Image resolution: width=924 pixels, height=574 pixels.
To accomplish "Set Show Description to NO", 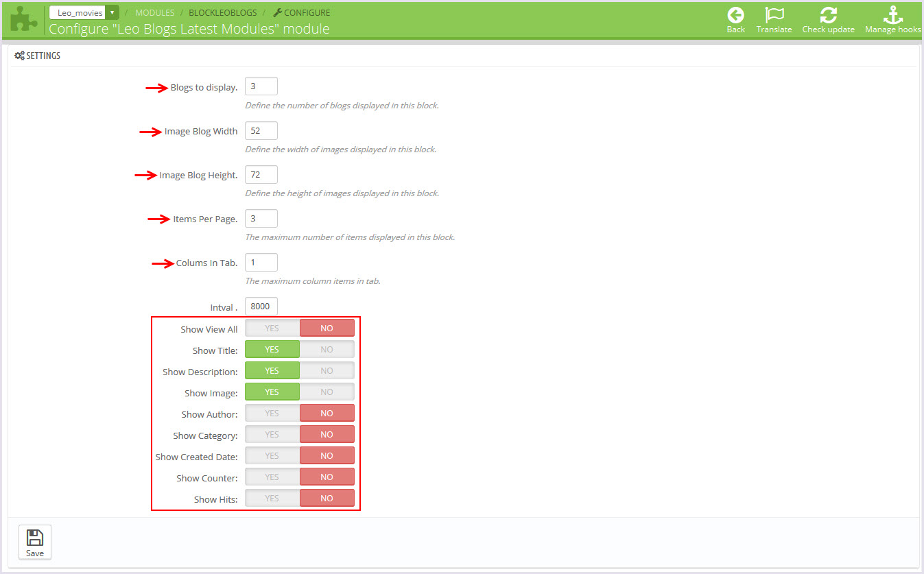I will (x=327, y=370).
